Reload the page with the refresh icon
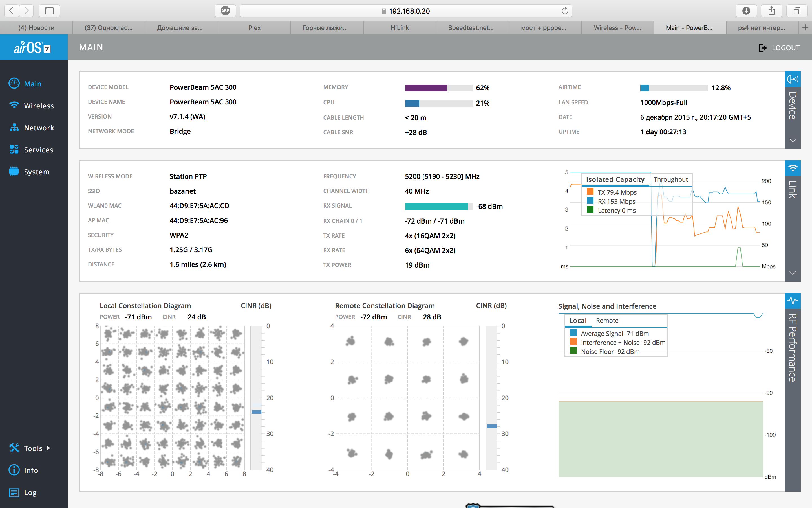812x508 pixels. tap(565, 11)
